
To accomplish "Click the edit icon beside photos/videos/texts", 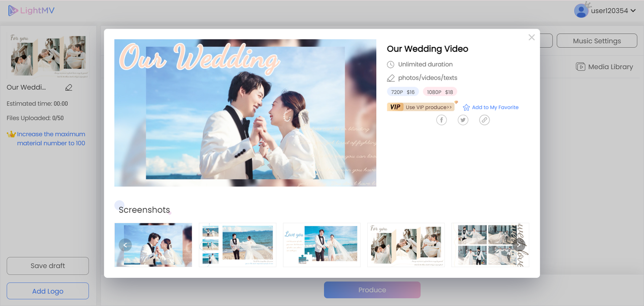I will pos(391,78).
